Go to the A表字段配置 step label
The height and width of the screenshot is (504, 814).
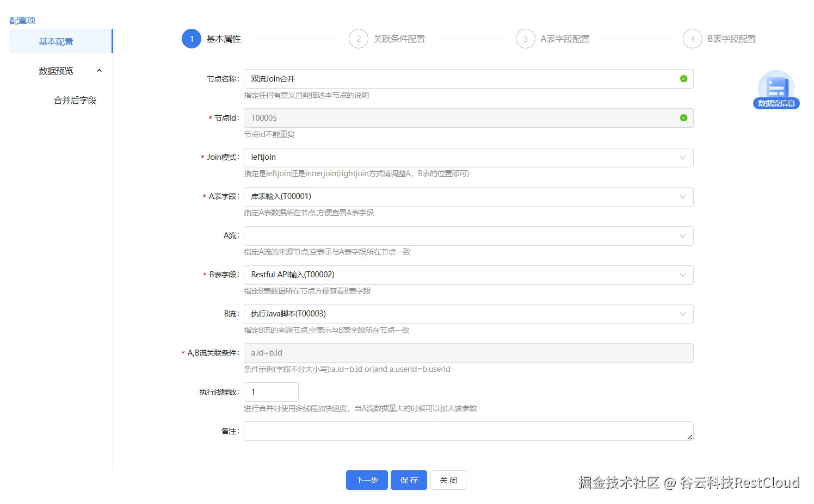tap(565, 39)
